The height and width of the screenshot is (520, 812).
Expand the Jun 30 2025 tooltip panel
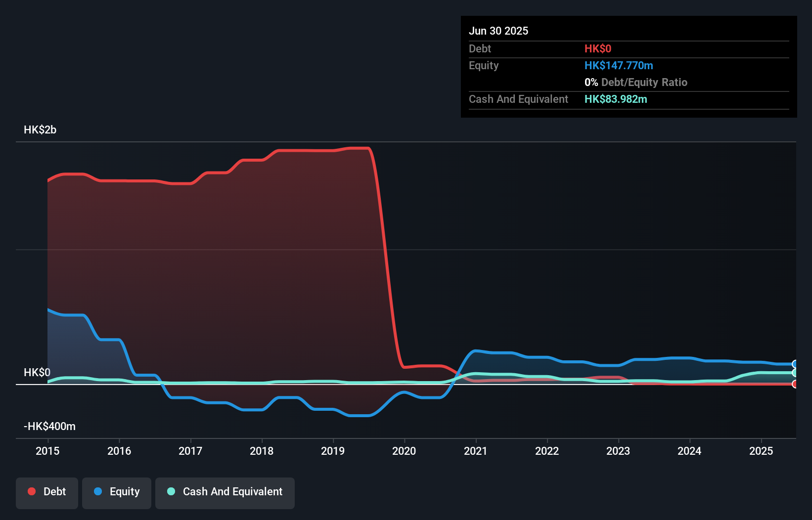498,31
